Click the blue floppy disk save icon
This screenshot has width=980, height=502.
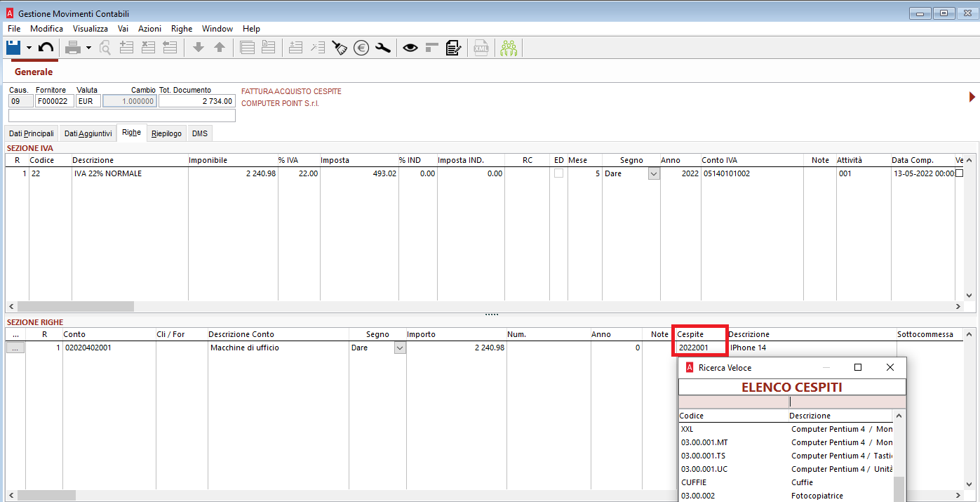click(13, 48)
